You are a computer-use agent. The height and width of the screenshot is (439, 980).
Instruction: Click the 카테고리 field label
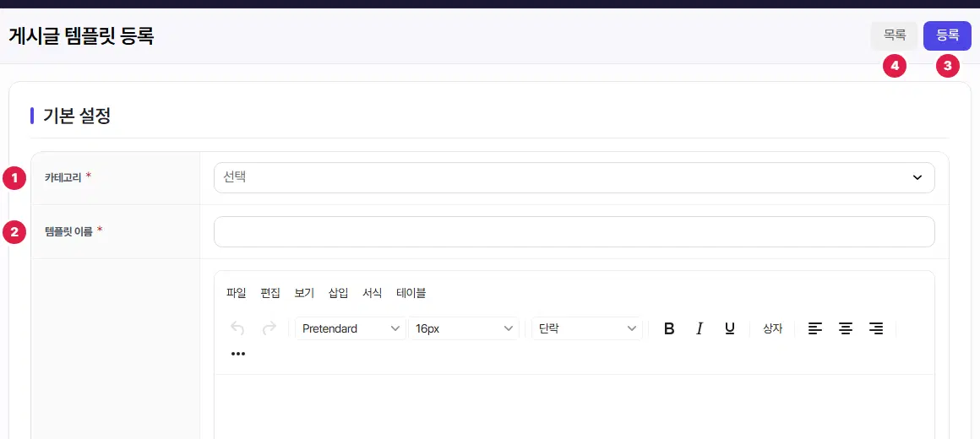pyautogui.click(x=63, y=177)
